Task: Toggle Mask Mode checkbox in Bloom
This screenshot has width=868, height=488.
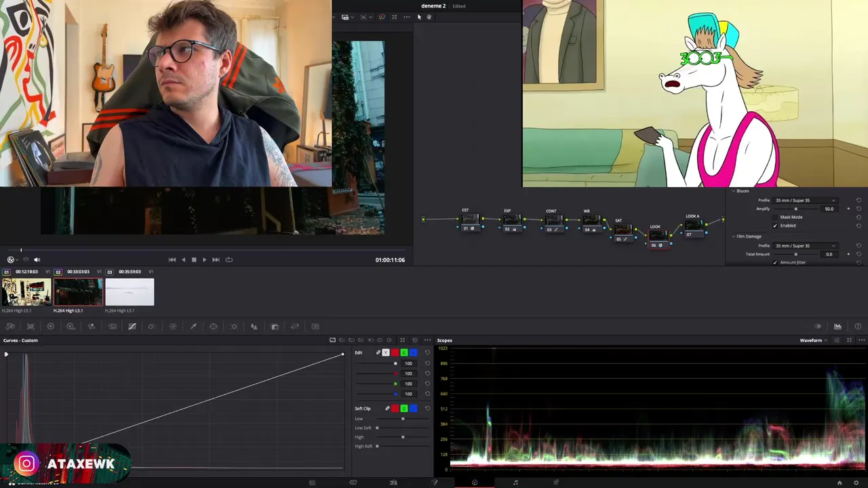Action: click(x=775, y=217)
